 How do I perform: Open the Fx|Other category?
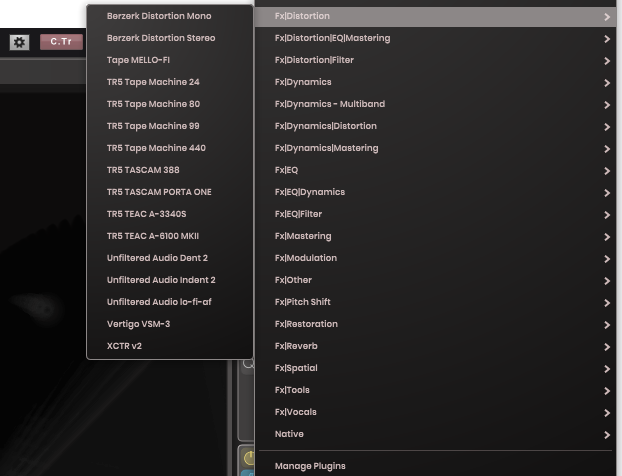click(x=436, y=281)
